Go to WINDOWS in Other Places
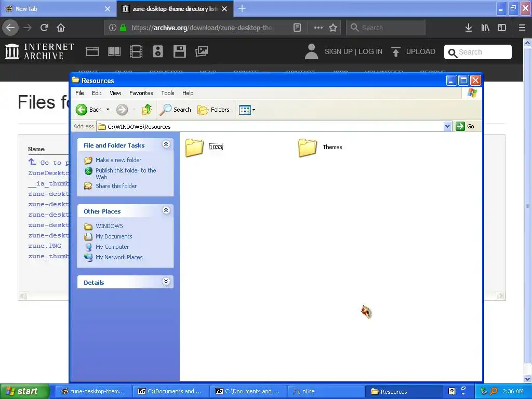The height and width of the screenshot is (399, 532). (109, 226)
